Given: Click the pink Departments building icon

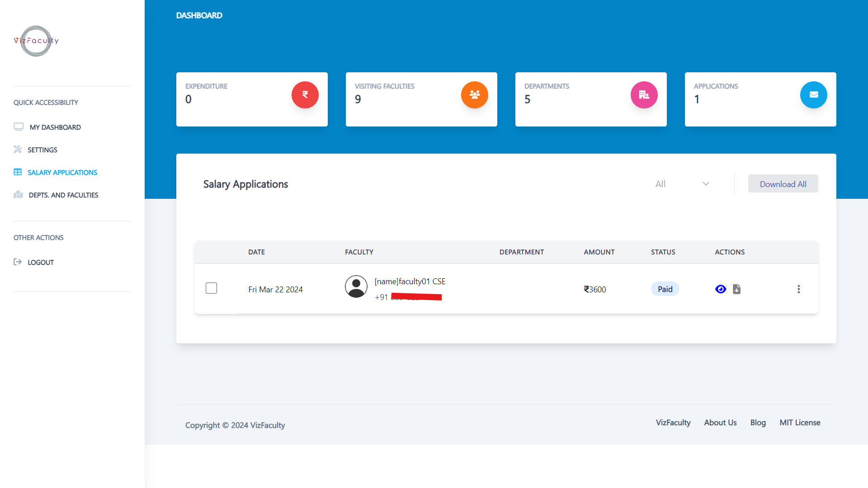Looking at the screenshot, I should [x=644, y=95].
